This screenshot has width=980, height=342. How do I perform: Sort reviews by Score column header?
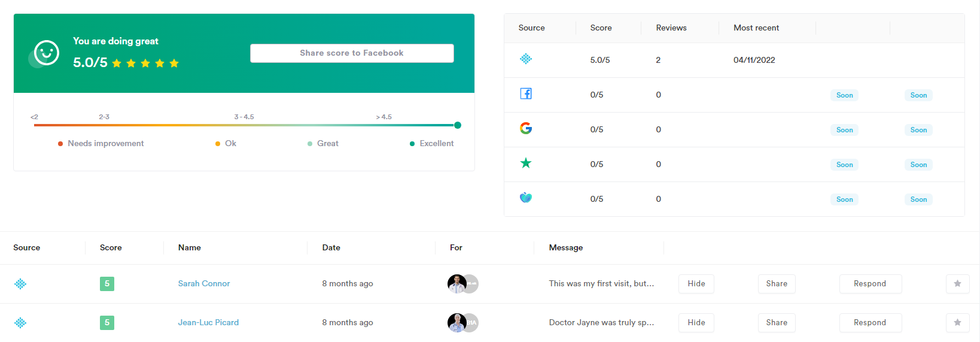111,248
